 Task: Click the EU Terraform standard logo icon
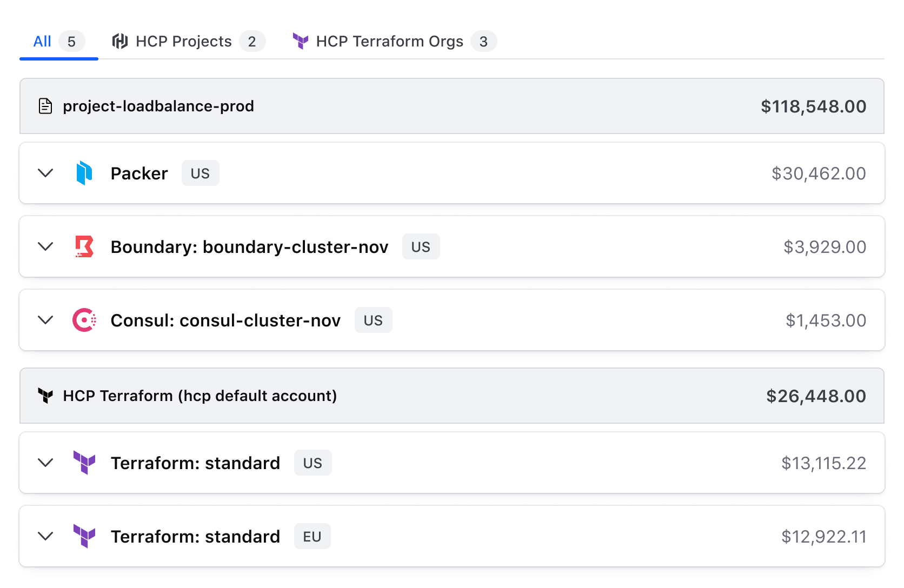(x=84, y=536)
